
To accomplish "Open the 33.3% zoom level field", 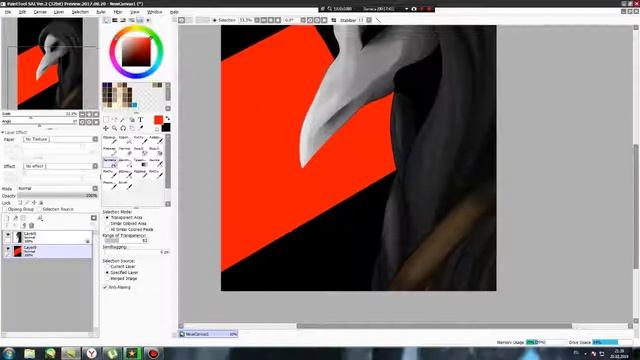I will coord(246,20).
